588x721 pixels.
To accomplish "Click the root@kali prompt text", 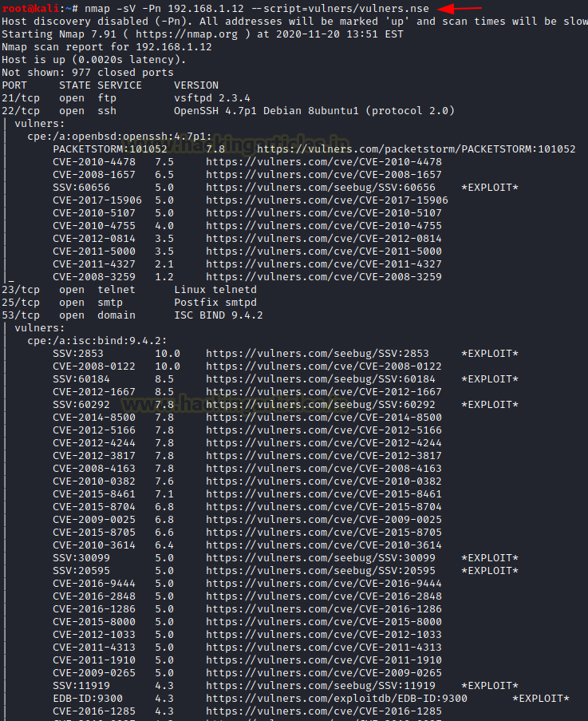I will click(30, 8).
